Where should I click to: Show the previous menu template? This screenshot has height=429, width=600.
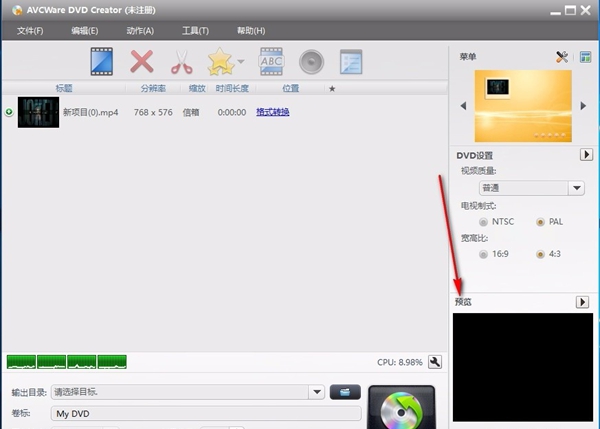click(x=463, y=106)
